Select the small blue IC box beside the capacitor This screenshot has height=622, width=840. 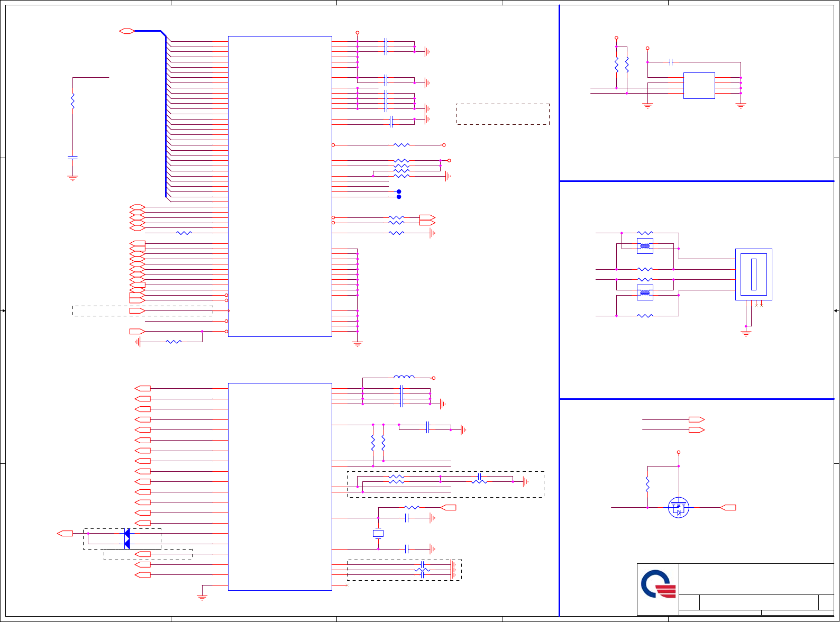(x=699, y=86)
